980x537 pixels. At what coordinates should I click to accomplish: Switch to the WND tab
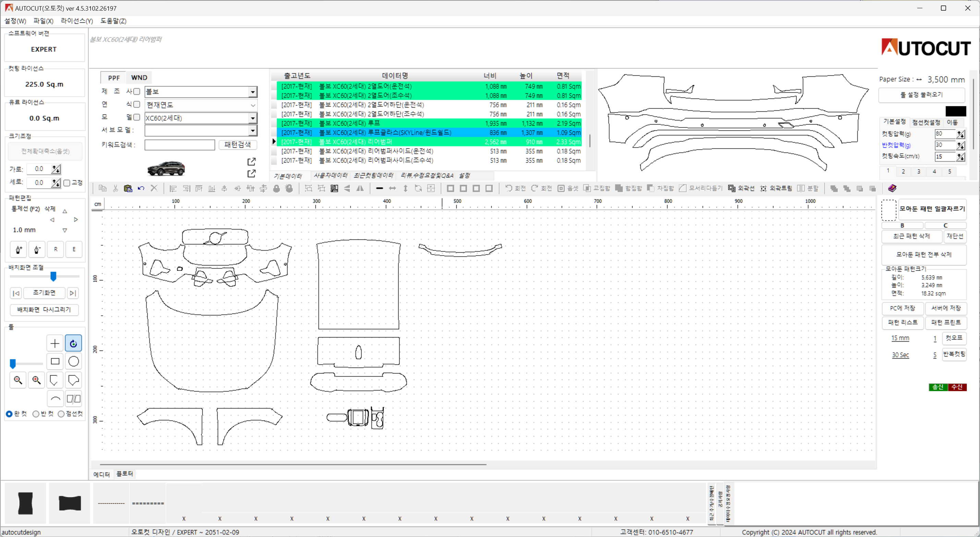[139, 77]
